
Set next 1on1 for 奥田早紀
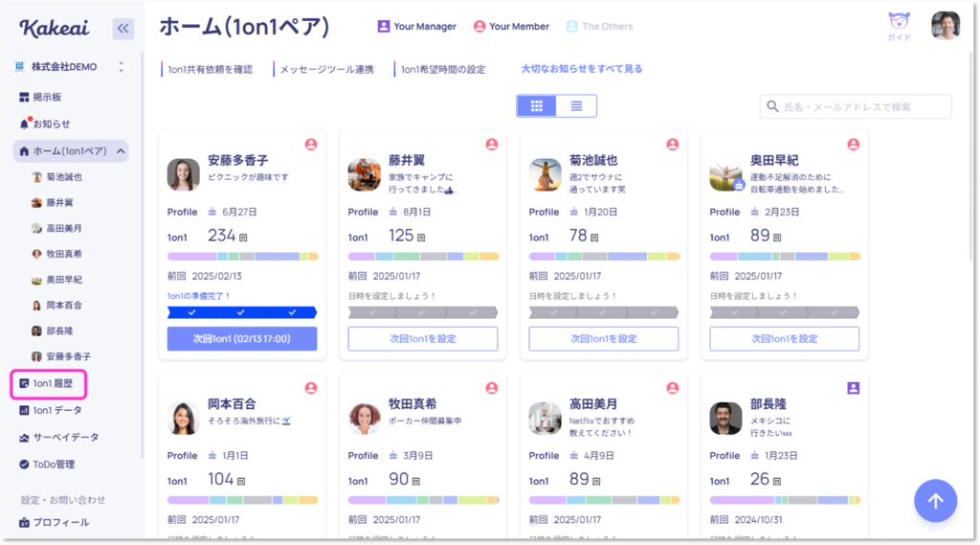[x=785, y=338]
